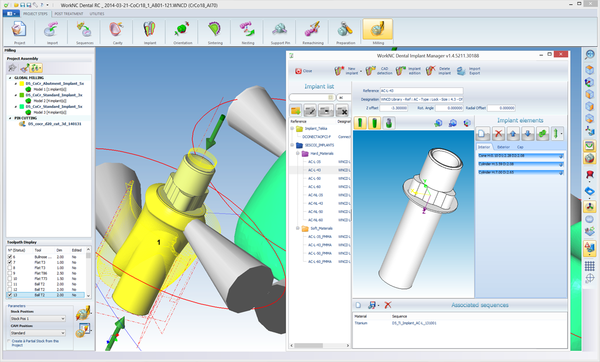Image resolution: width=600 pixels, height=362 pixels.
Task: Switch to the Exterior elements tab
Action: [x=503, y=147]
